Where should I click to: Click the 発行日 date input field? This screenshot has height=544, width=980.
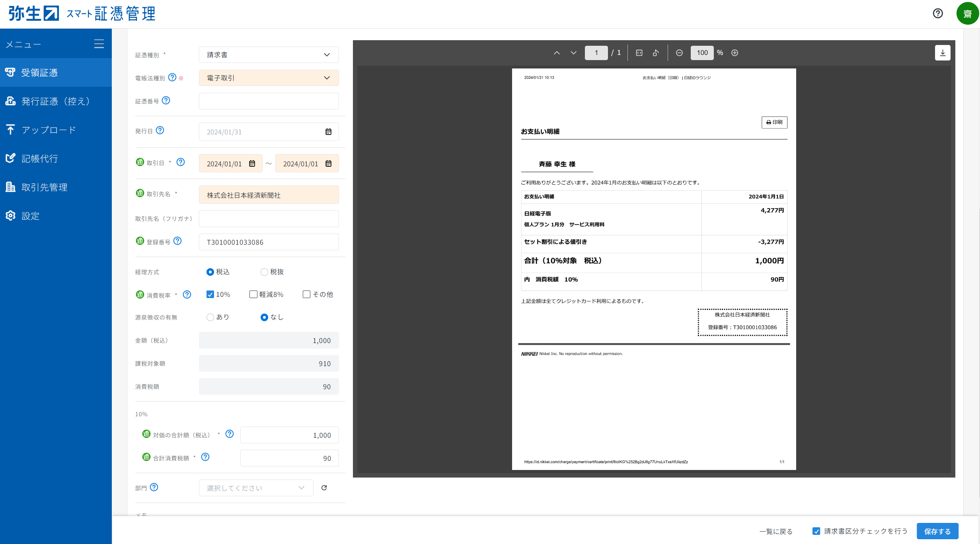[x=269, y=132]
